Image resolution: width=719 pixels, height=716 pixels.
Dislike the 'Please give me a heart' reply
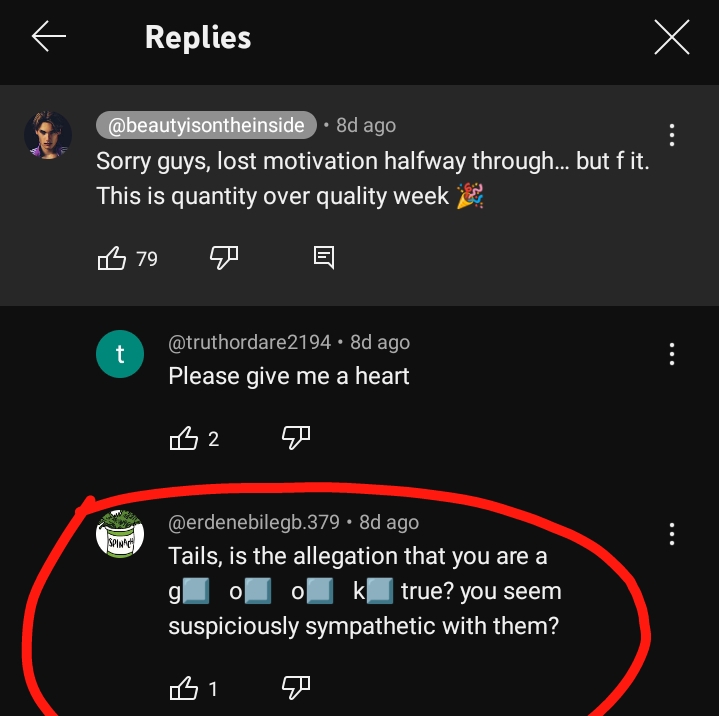[x=296, y=438]
